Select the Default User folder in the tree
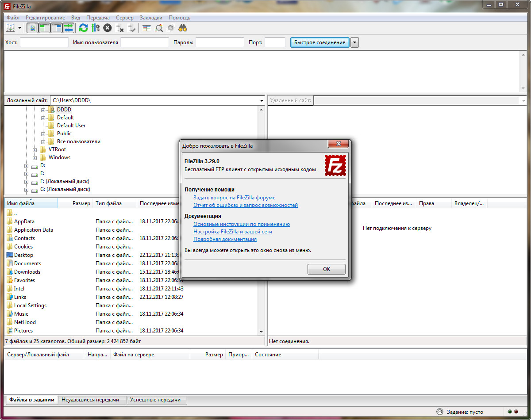 click(x=71, y=126)
